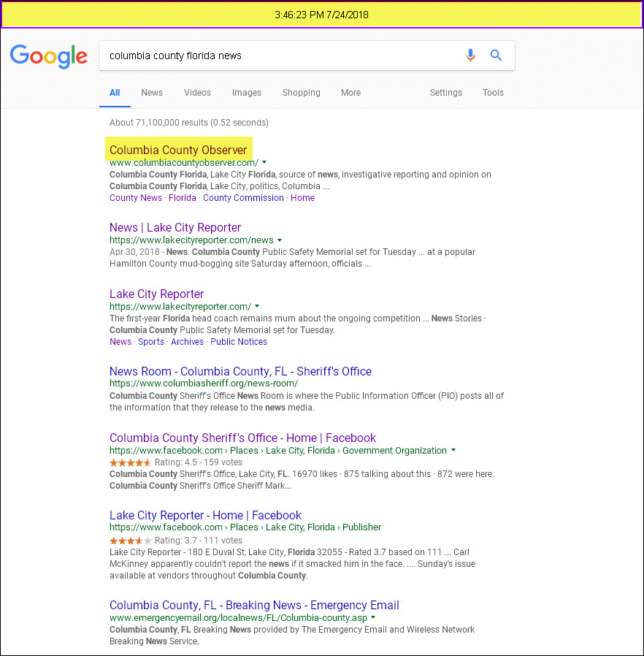Open County Commission sitelink

pyautogui.click(x=243, y=198)
